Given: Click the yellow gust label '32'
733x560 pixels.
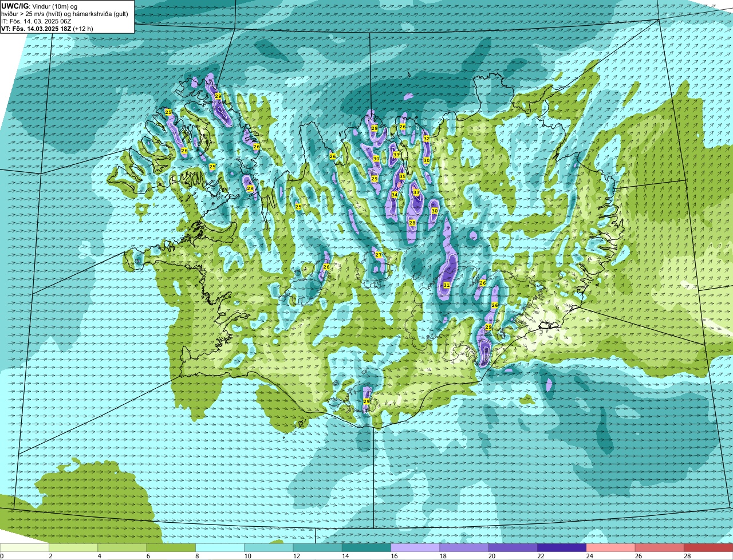Looking at the screenshot, I should click(x=426, y=139).
